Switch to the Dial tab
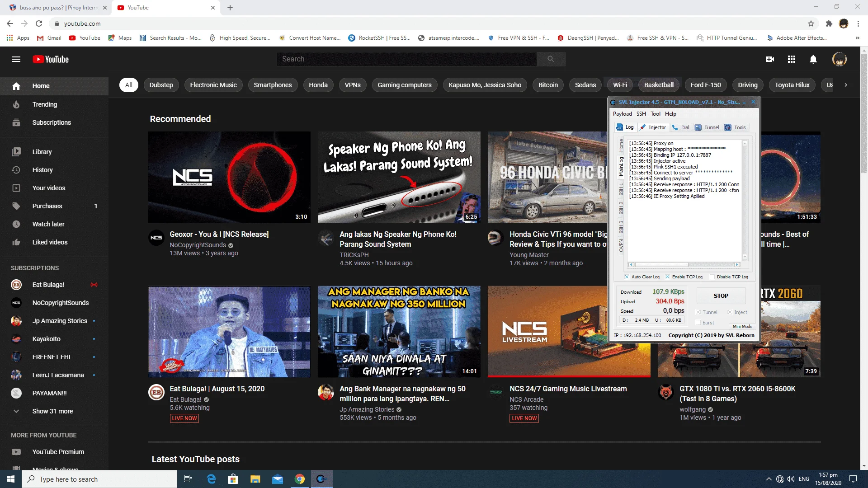 [x=681, y=127]
